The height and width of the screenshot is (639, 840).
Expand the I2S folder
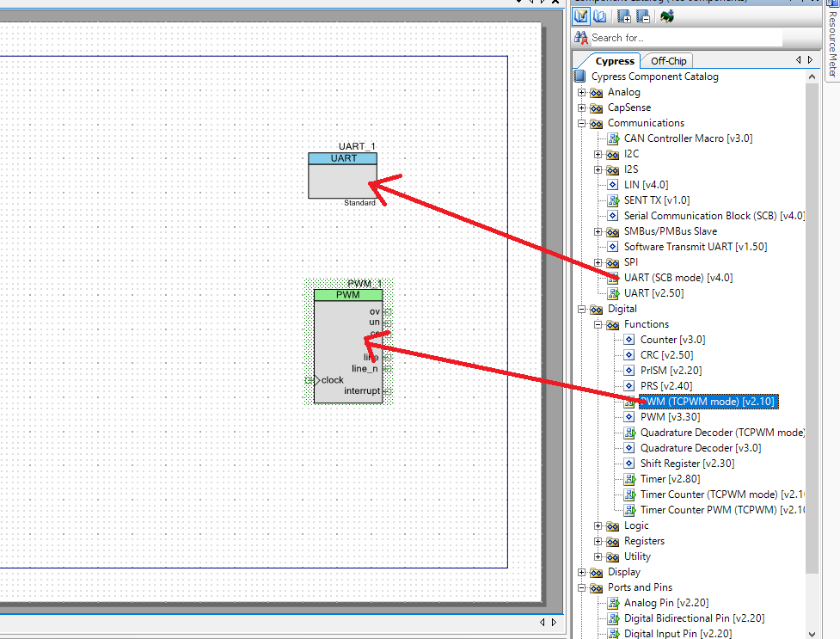(598, 170)
